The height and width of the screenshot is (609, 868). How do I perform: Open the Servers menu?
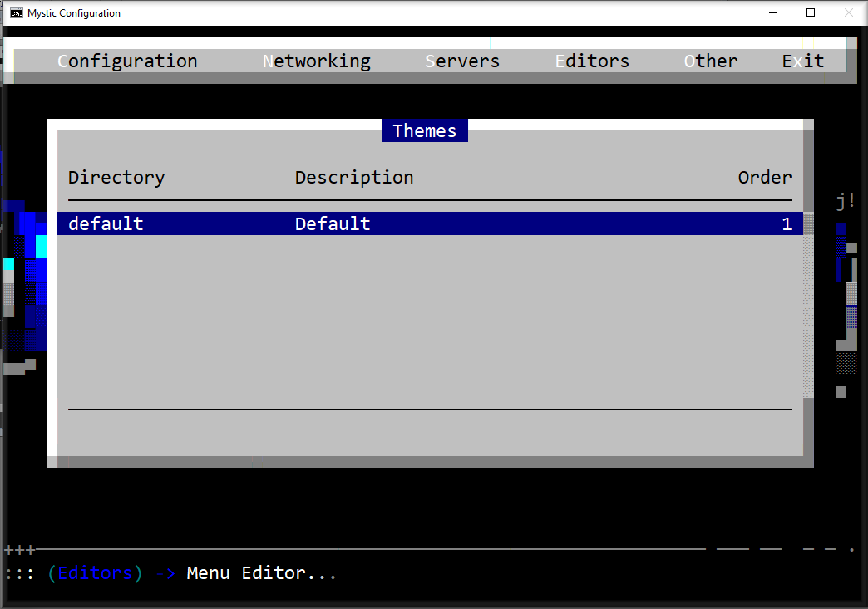[x=462, y=61]
